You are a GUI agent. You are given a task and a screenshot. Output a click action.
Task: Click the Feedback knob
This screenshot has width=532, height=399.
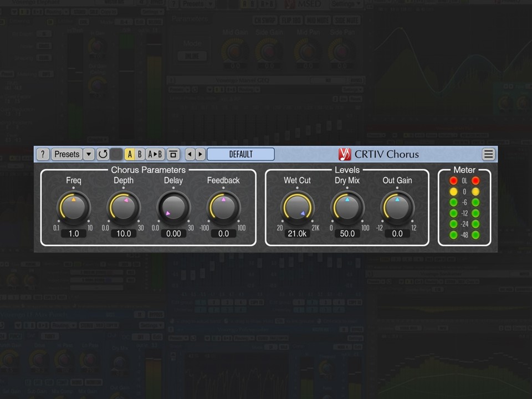coord(223,208)
